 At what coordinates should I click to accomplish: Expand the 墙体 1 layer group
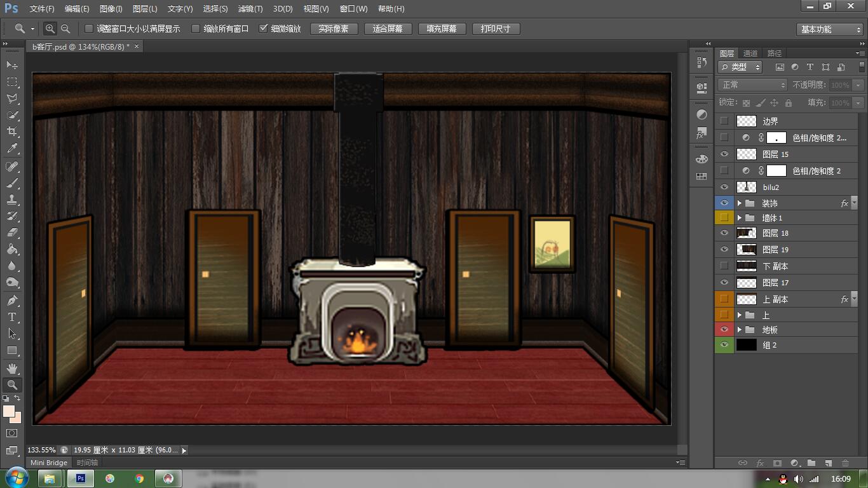(x=740, y=218)
